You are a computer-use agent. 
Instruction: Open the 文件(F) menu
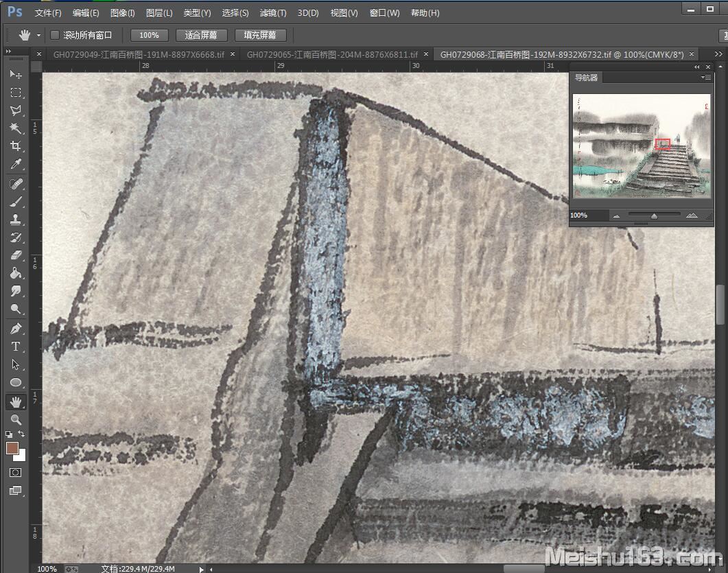[x=48, y=13]
